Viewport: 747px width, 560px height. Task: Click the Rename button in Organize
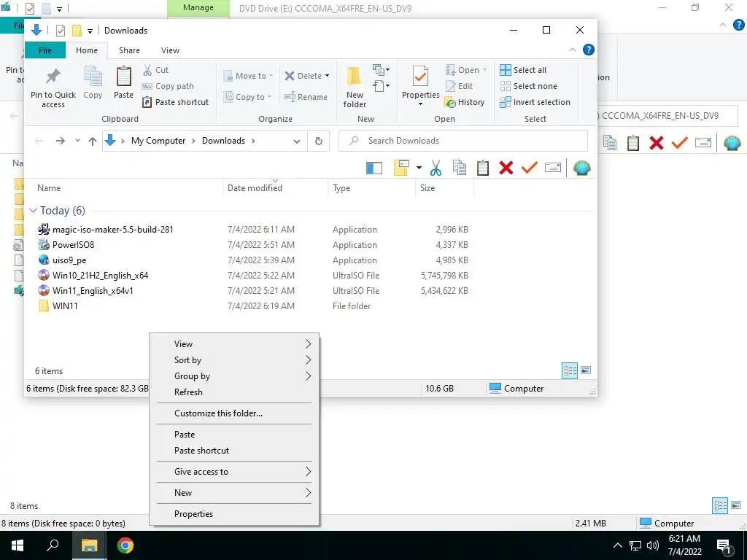click(x=306, y=97)
